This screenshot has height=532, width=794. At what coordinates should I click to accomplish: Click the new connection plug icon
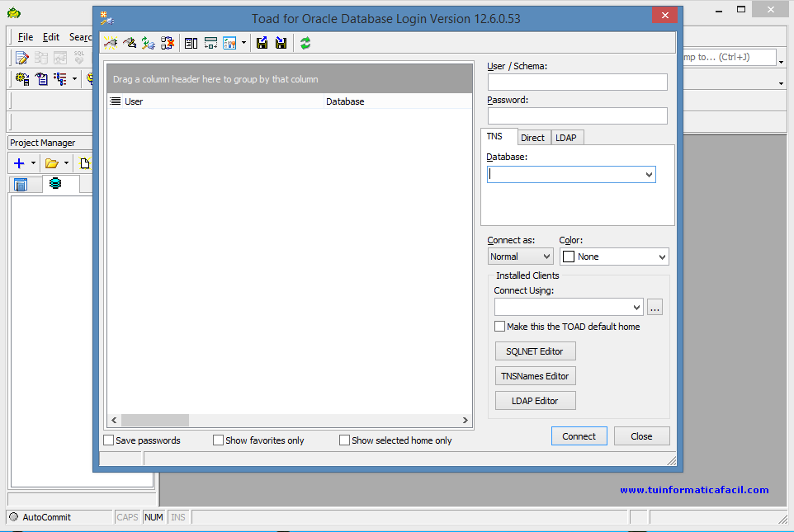(x=111, y=44)
